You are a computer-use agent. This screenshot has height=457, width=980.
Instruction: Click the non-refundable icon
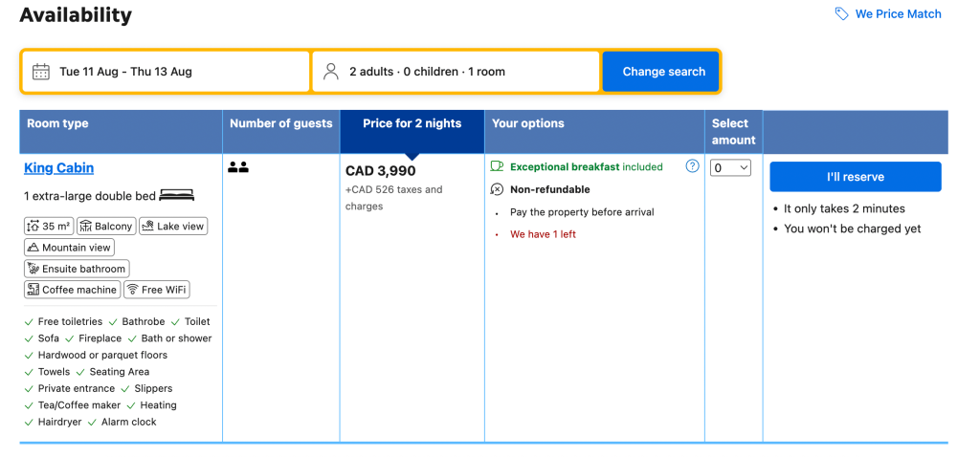[498, 189]
